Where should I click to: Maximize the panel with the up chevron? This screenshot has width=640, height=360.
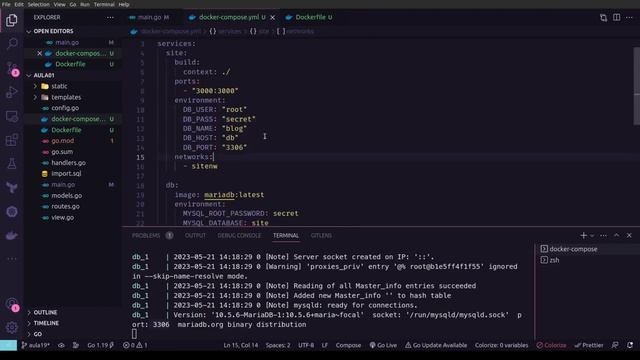616,236
